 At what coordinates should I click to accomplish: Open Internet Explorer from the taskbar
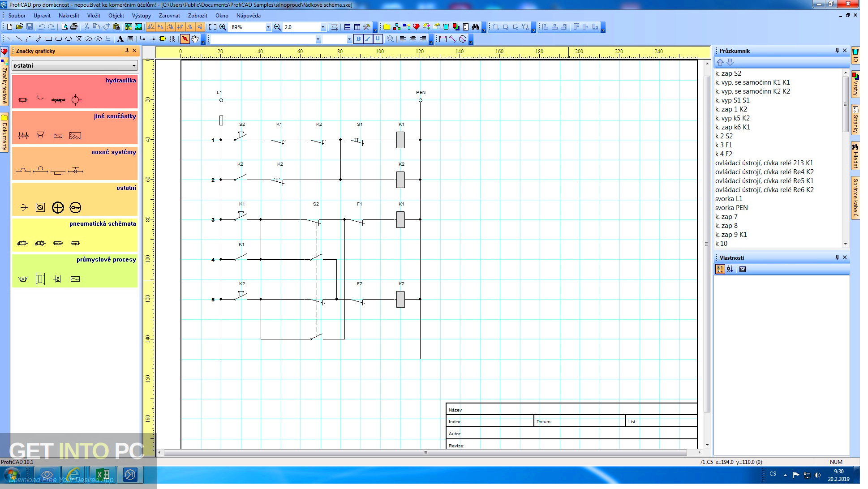click(x=73, y=475)
